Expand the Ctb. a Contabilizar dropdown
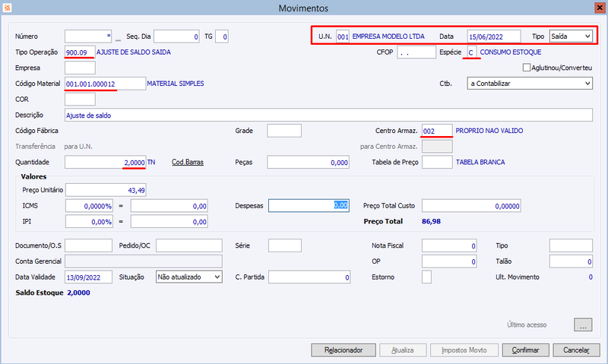608x364 pixels. point(530,84)
